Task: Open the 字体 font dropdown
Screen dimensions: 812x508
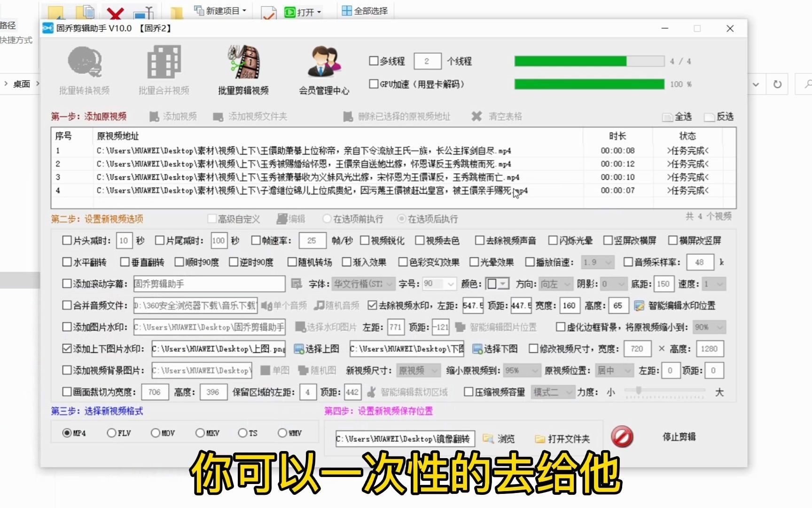Action: [x=363, y=284]
